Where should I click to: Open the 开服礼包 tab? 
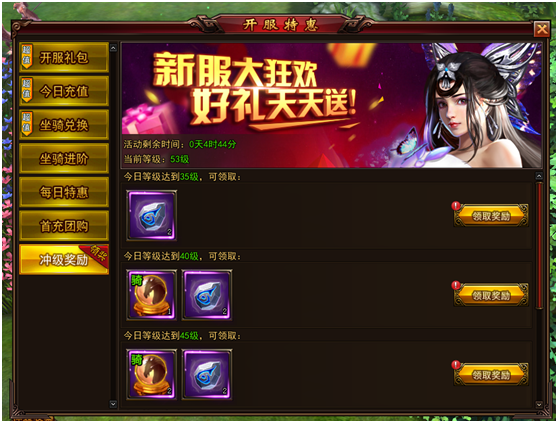pyautogui.click(x=64, y=57)
